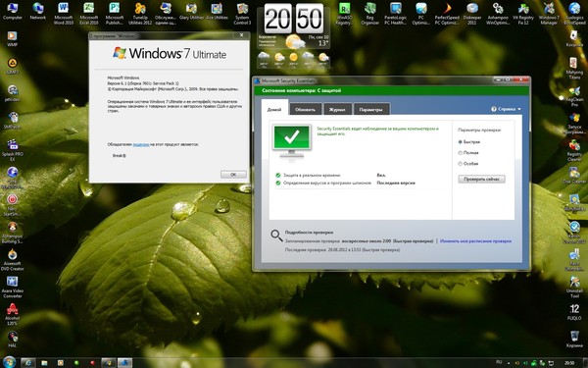
Task: Open PerfectSpeed PC Optimizer icon
Action: (x=447, y=13)
